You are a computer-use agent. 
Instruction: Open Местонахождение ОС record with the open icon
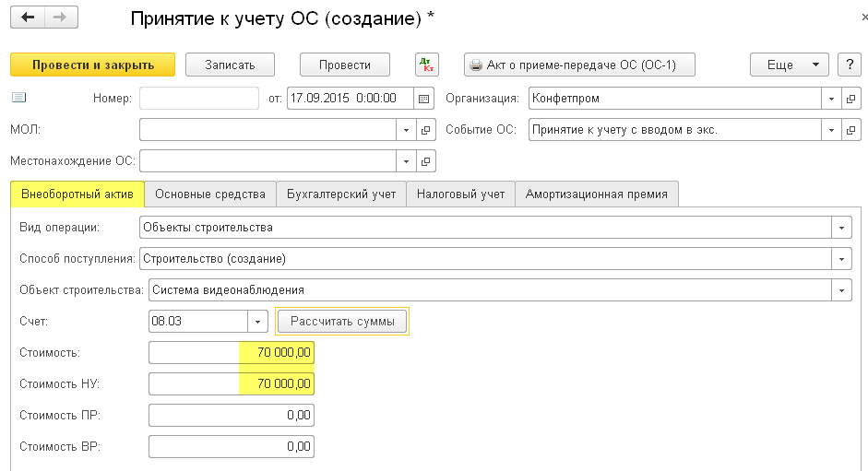[x=425, y=161]
